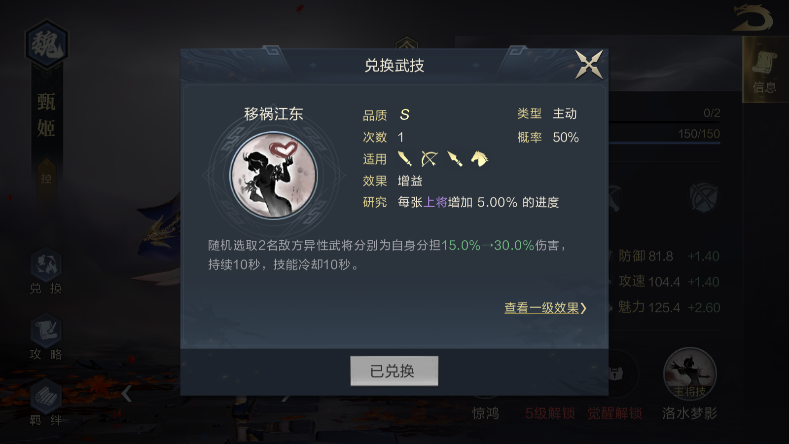Close the 兑换武技 dialog with the X

point(589,64)
